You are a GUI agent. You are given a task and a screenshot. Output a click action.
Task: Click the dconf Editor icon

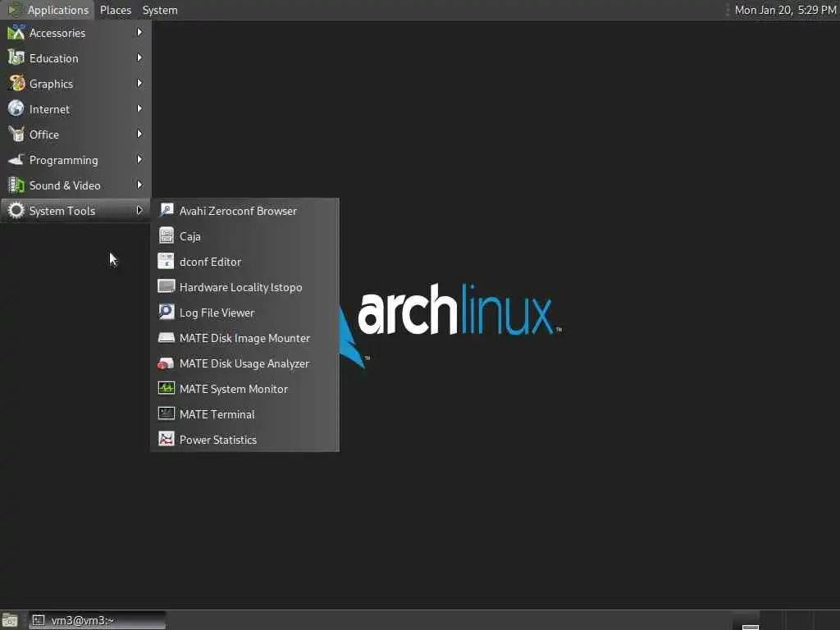(x=166, y=262)
